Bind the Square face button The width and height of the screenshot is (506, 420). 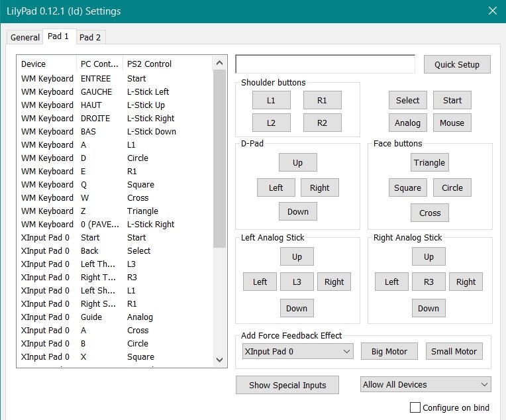(407, 187)
